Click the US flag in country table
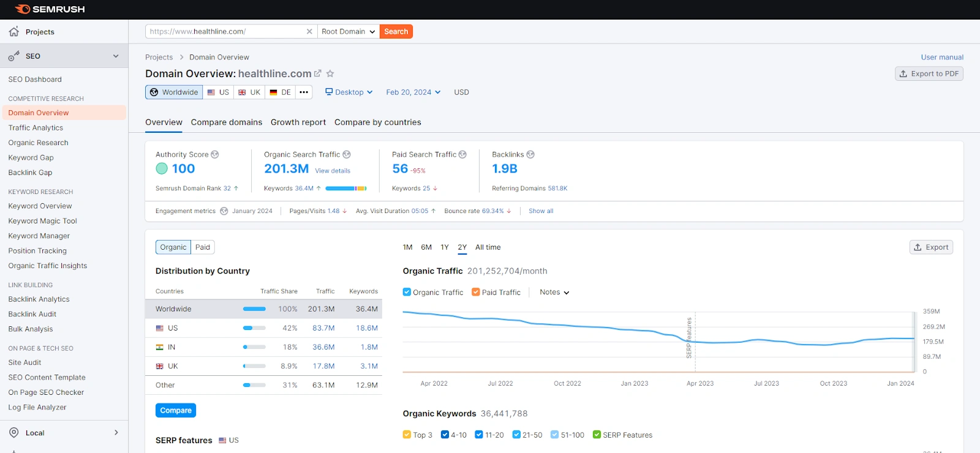 (160, 328)
